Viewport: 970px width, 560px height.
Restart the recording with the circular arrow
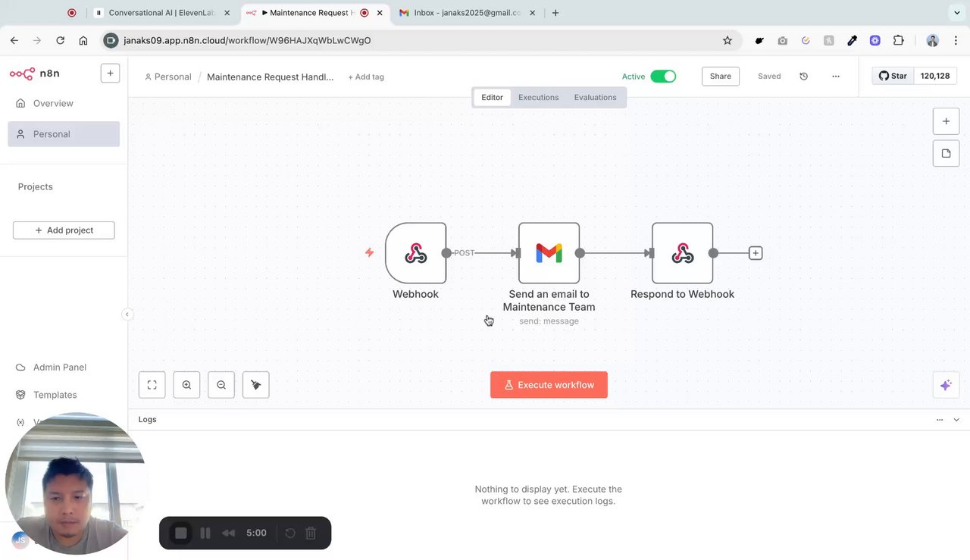coord(290,533)
